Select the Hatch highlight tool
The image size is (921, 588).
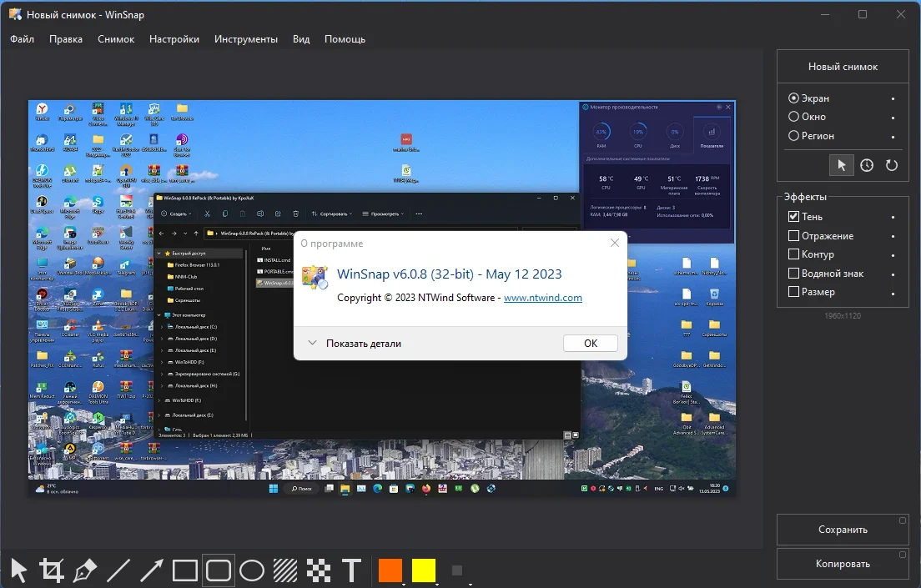pos(285,570)
